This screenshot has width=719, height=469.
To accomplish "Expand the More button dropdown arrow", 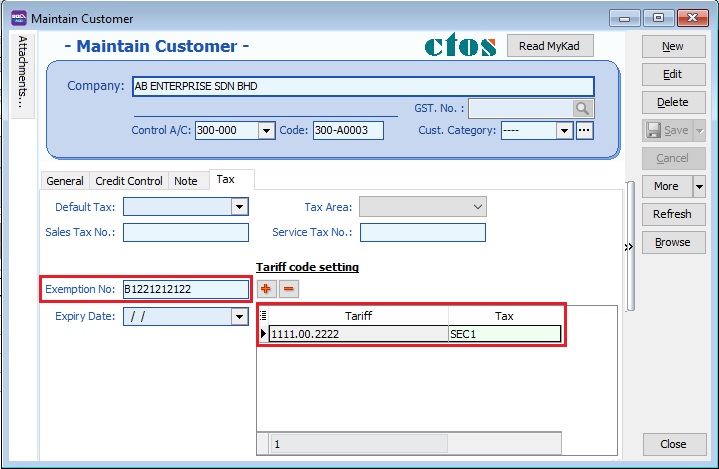I will coord(699,186).
